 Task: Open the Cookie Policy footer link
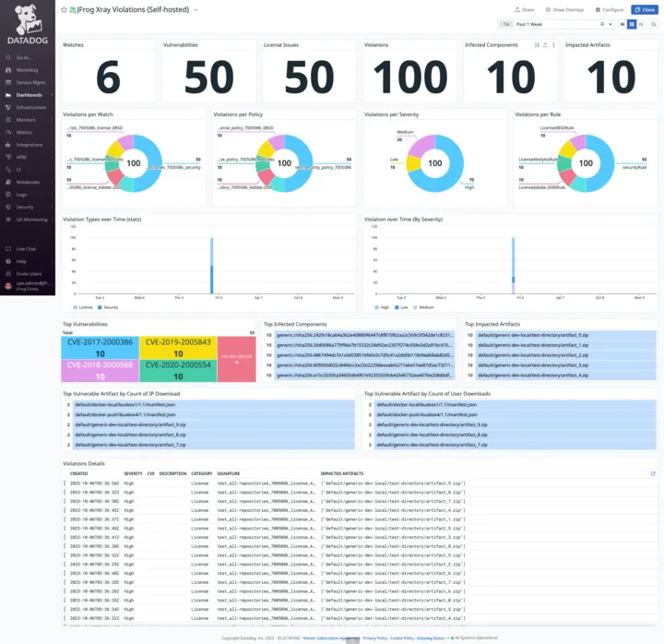(402, 638)
